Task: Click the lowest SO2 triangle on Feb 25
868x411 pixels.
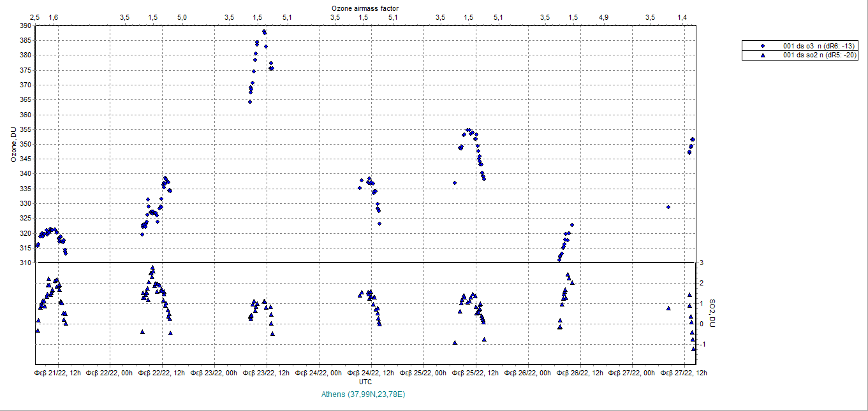Action: click(x=455, y=342)
